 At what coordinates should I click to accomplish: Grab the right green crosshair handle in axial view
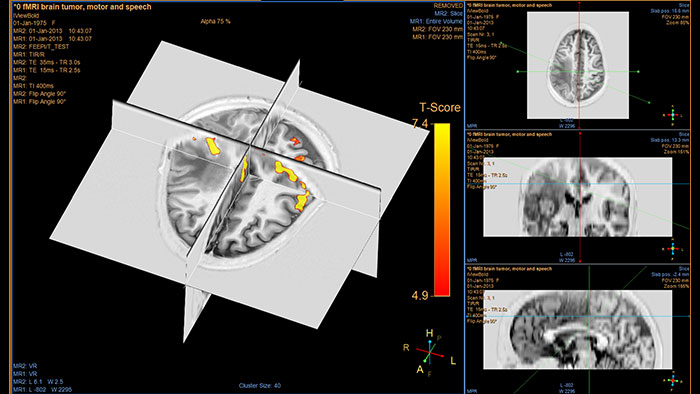[x=638, y=71]
